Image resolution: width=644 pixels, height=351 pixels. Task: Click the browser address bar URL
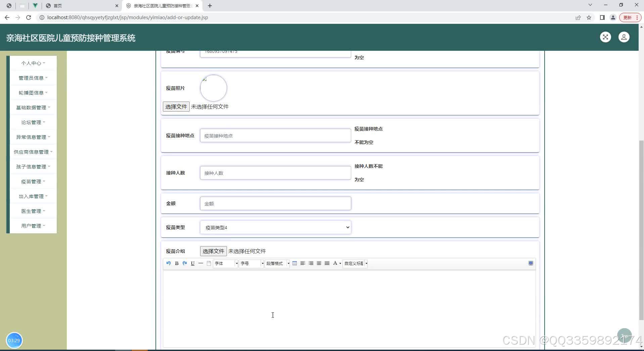(128, 17)
